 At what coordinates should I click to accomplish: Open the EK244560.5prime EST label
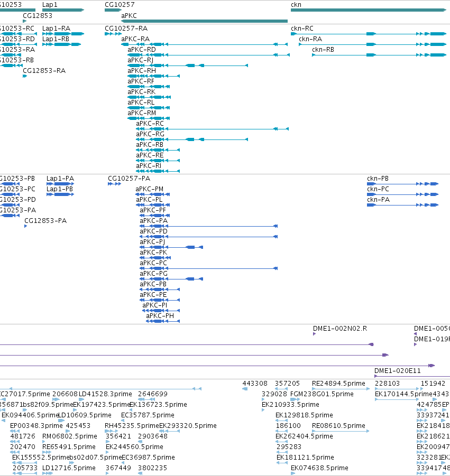coord(134,447)
